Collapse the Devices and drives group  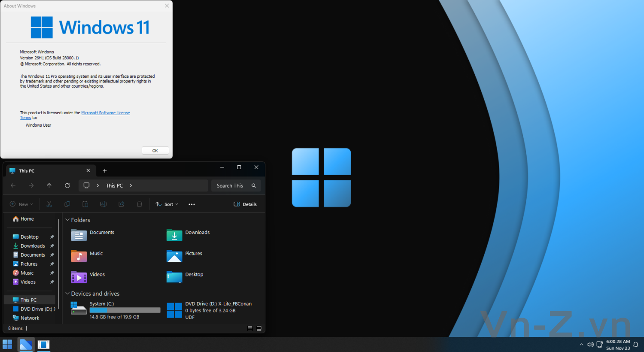[67, 294]
